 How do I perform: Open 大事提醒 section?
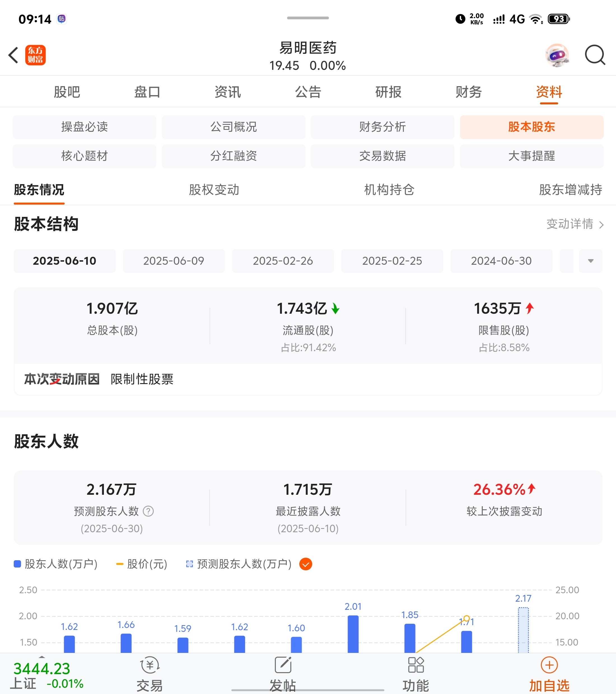pyautogui.click(x=532, y=156)
